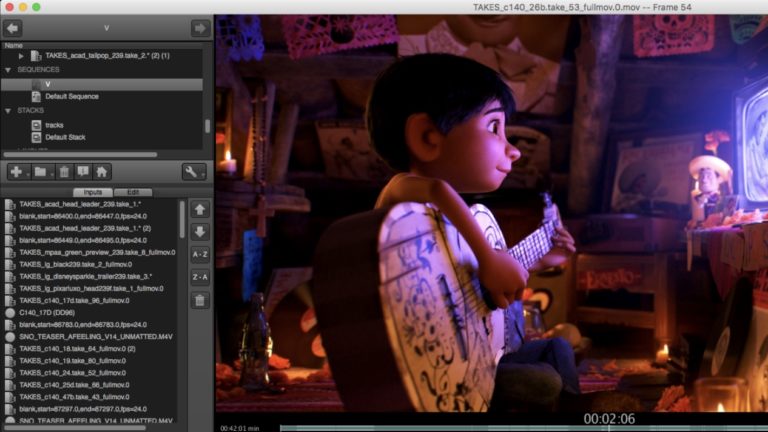The width and height of the screenshot is (768, 432).
Task: Switch to the Edit tab
Action: pos(133,192)
